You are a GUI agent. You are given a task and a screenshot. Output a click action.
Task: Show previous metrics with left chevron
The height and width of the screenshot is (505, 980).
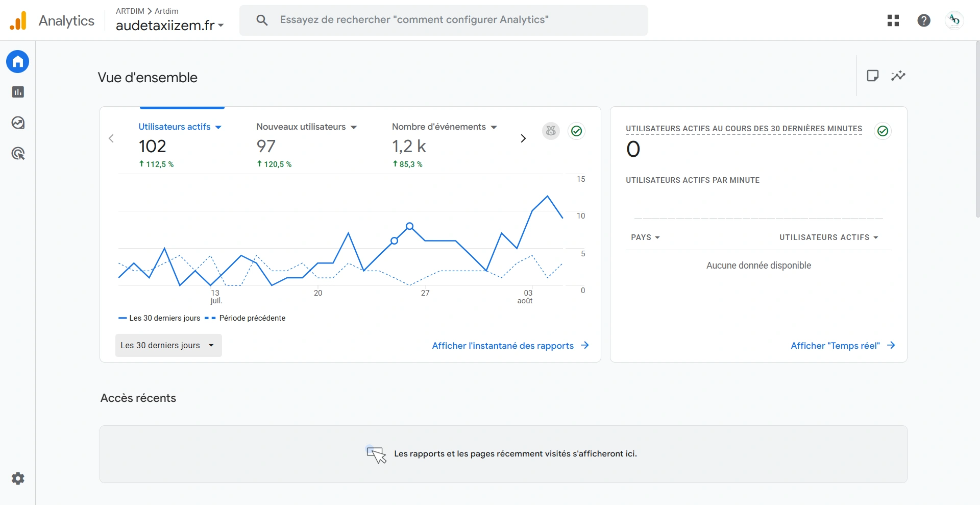111,138
